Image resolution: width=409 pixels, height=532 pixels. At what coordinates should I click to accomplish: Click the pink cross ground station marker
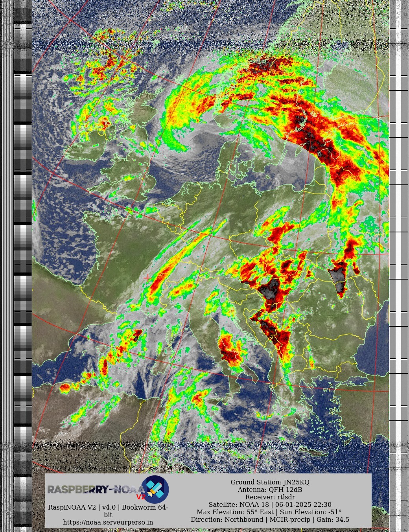pyautogui.click(x=147, y=278)
